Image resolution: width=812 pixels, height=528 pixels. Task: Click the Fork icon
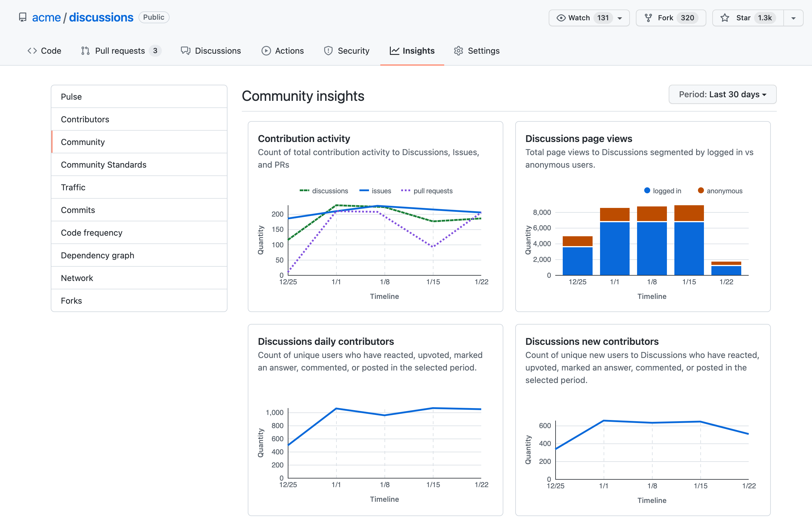tap(648, 18)
